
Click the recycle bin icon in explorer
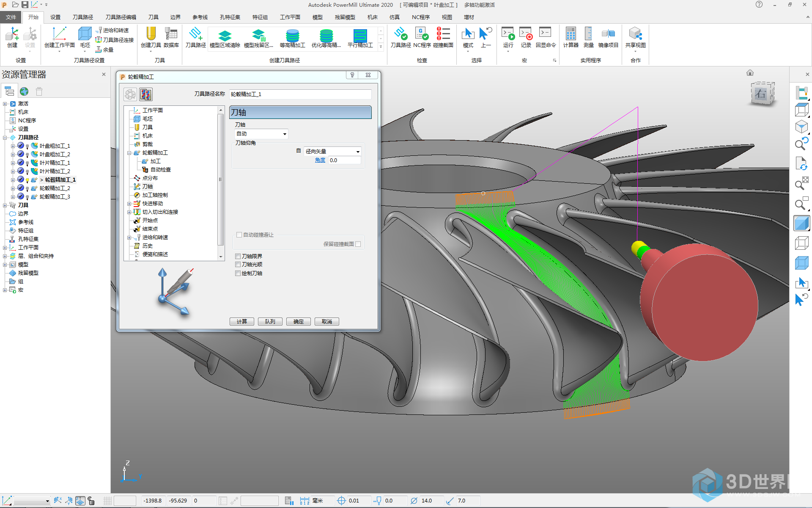[39, 91]
